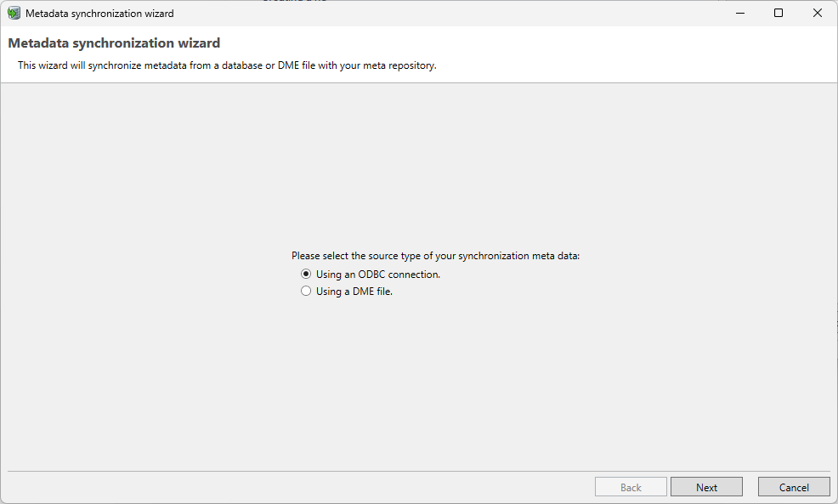Dismiss the wizard using Cancel
This screenshot has height=504, width=838.
(793, 486)
